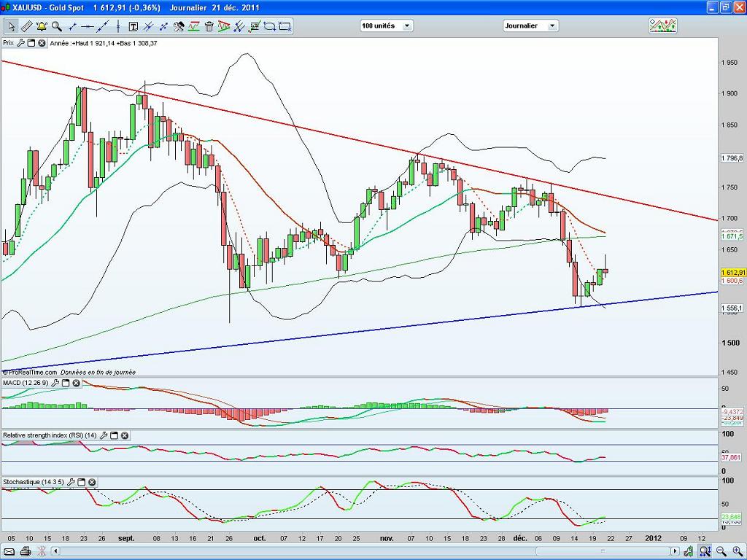Expand the Journalier timeframe dropdown
The image size is (747, 560).
[531, 26]
